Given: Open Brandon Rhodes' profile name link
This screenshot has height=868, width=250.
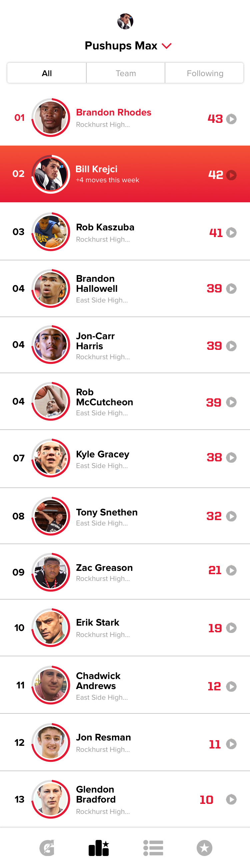Looking at the screenshot, I should (113, 112).
